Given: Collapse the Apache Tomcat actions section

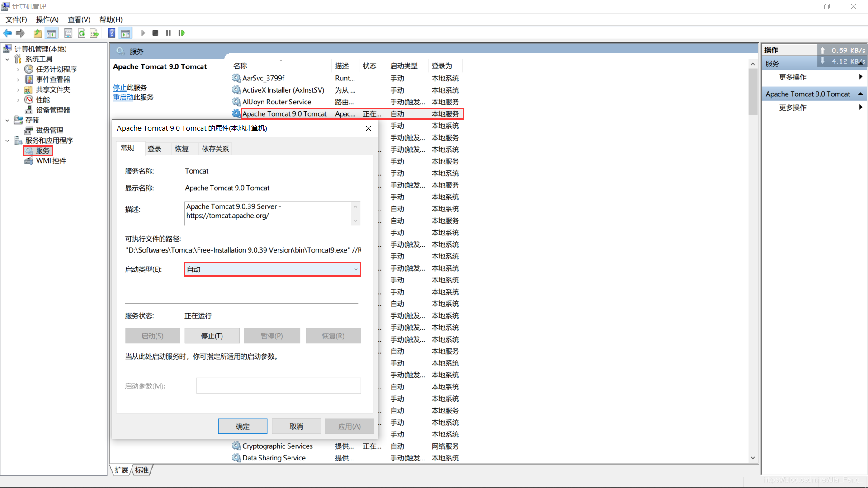Looking at the screenshot, I should 860,94.
